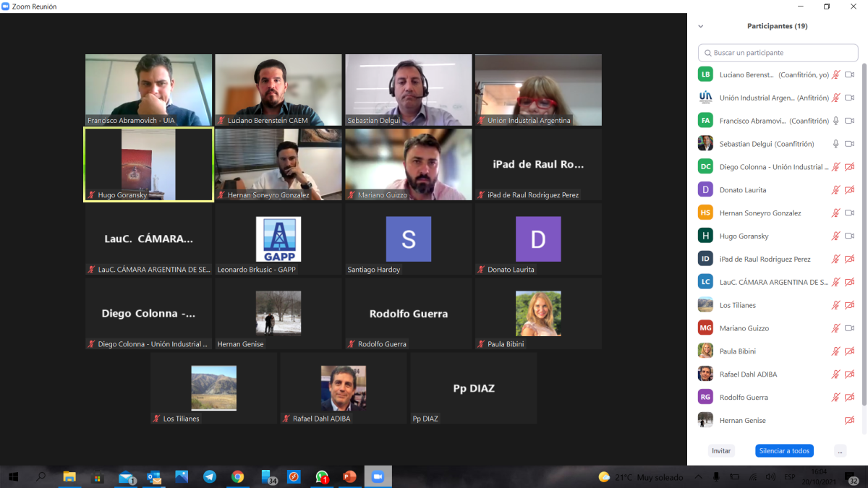
Task: Click Donato Laurita's disabled camera icon in list
Action: pyautogui.click(x=850, y=190)
